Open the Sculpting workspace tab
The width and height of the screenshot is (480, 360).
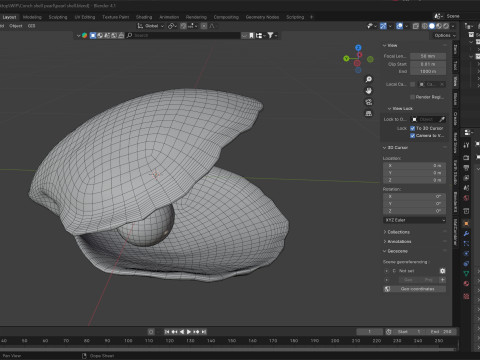coord(58,17)
